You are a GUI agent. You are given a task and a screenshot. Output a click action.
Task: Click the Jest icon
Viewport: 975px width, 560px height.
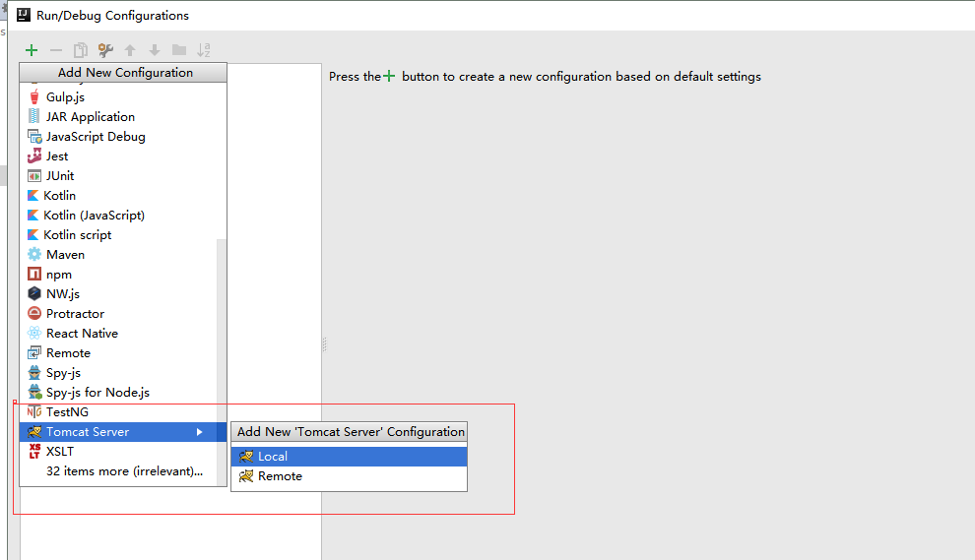(x=34, y=156)
